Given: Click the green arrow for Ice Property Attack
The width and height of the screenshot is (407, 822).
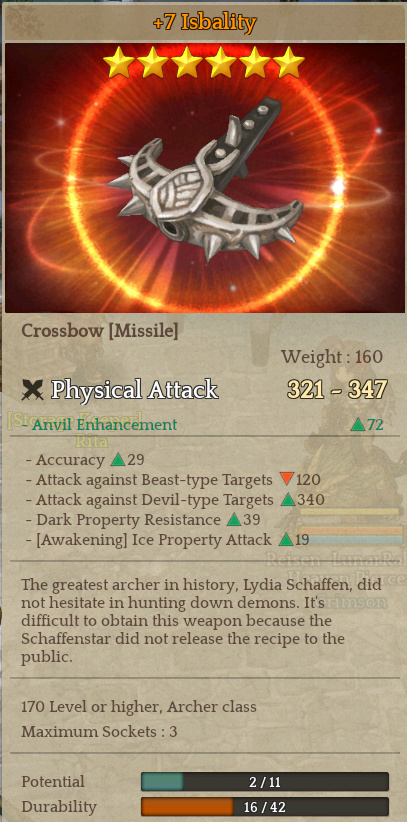Looking at the screenshot, I should pyautogui.click(x=286, y=539).
